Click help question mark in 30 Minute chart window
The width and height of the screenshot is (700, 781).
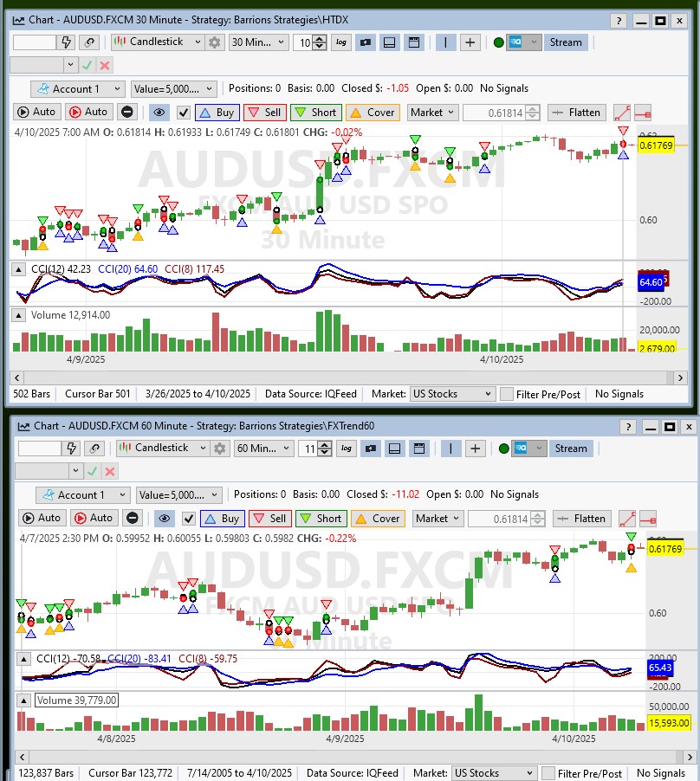tap(619, 21)
